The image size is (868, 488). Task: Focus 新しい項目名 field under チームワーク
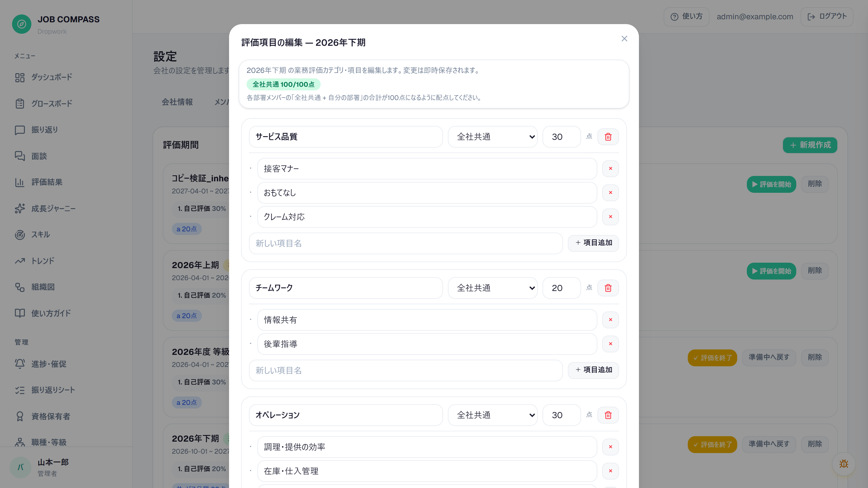tap(406, 371)
